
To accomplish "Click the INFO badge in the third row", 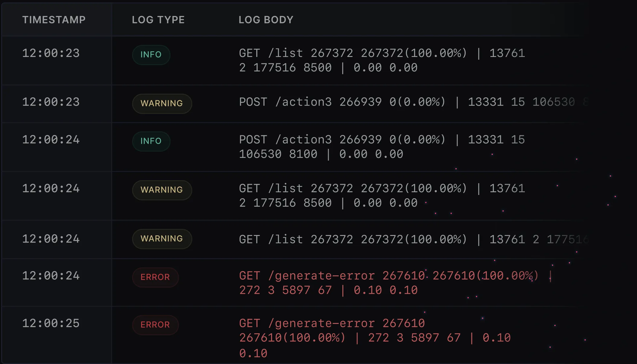I will point(151,141).
